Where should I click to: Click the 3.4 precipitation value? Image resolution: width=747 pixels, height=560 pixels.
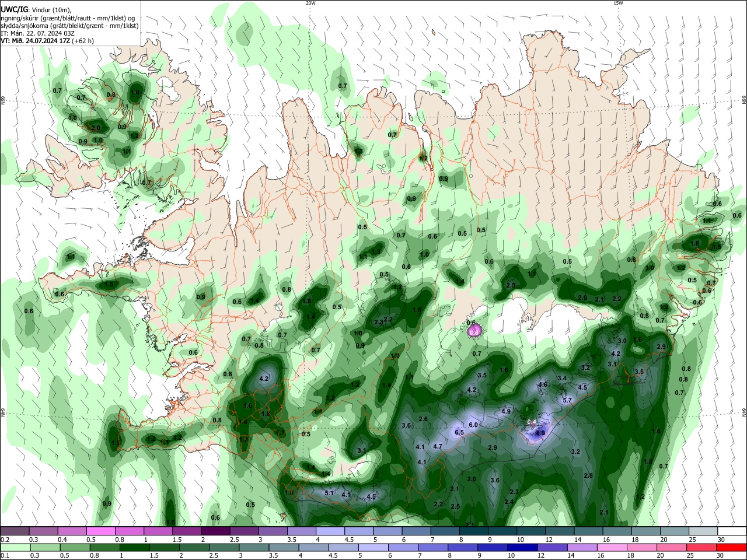[x=562, y=378]
